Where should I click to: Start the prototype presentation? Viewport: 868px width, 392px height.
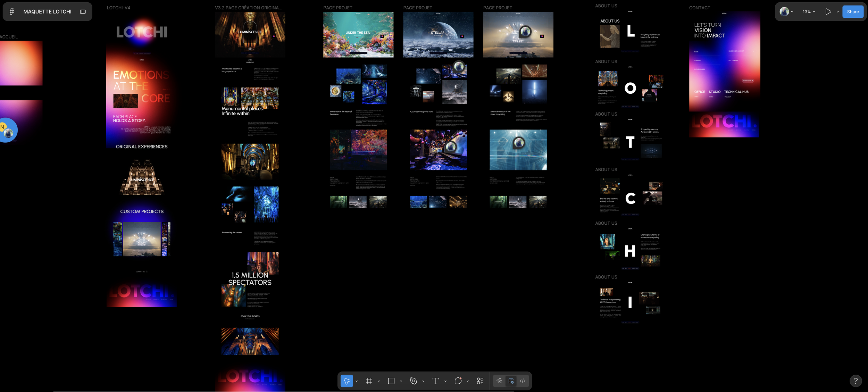coord(828,11)
